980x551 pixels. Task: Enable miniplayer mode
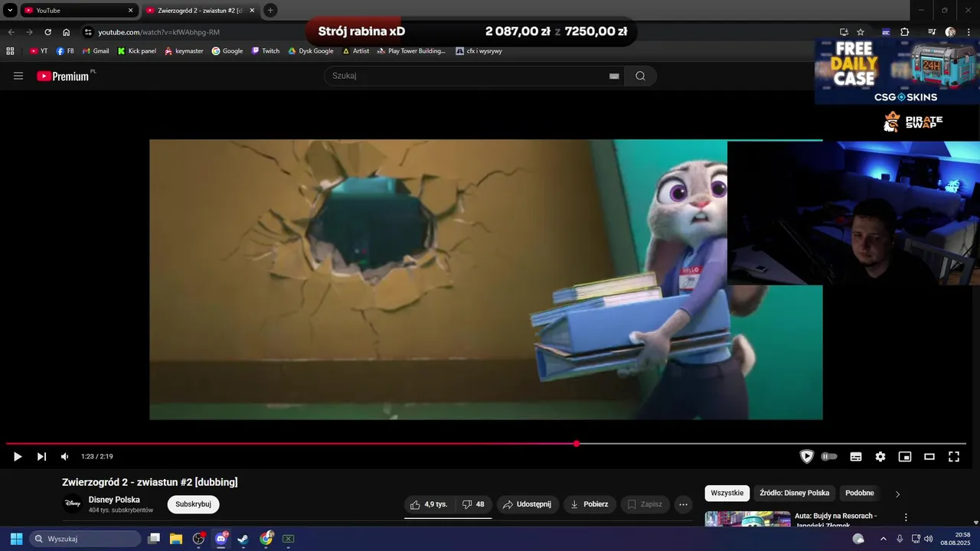click(x=905, y=457)
